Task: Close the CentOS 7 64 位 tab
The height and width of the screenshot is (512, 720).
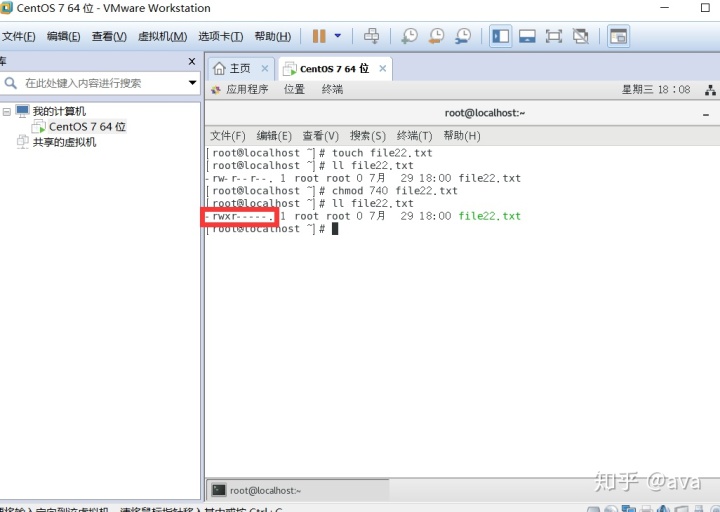Action: click(x=382, y=68)
